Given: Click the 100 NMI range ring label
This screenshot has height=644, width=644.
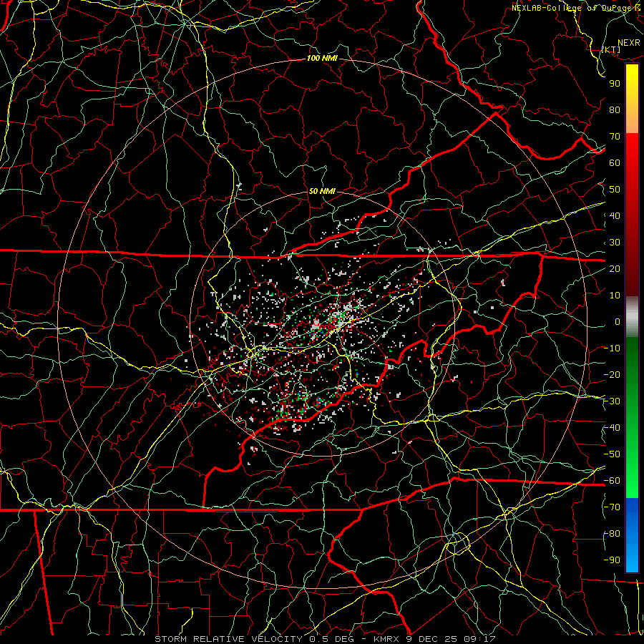Looking at the screenshot, I should [322, 59].
